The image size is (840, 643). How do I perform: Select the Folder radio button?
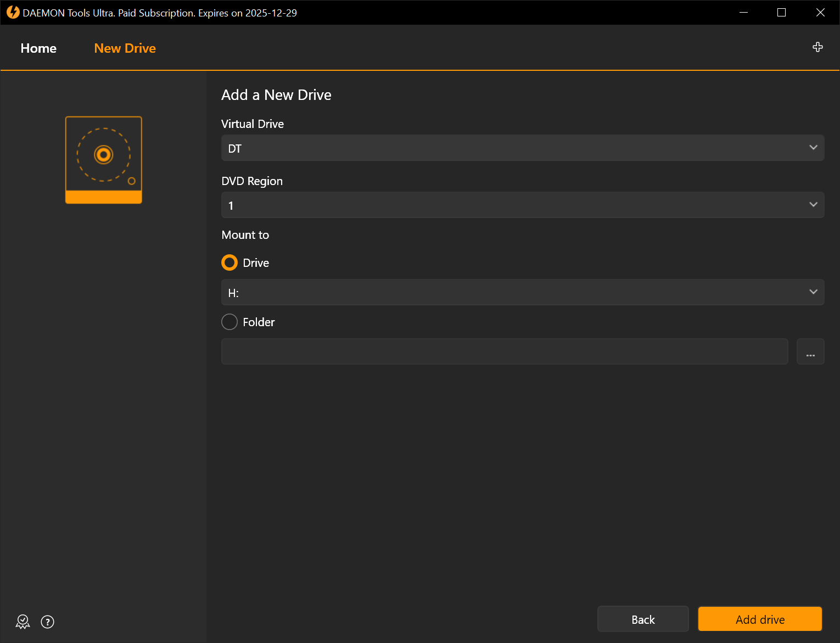pyautogui.click(x=229, y=322)
